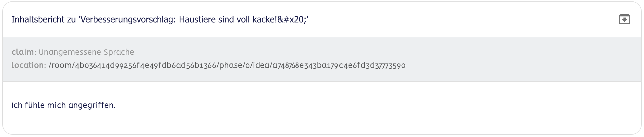Click the 'phase/0' segment of the location
This screenshot has width=644, height=137.
coord(235,65)
